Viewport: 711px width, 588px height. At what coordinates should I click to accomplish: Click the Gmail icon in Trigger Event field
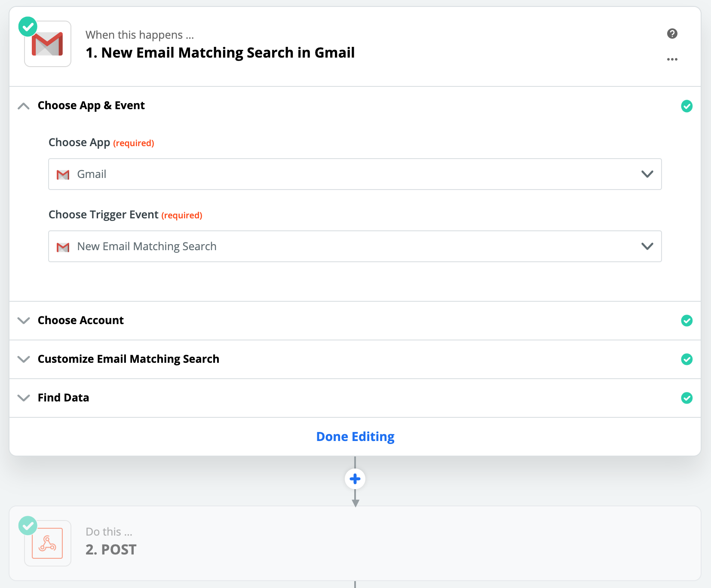[x=63, y=247]
